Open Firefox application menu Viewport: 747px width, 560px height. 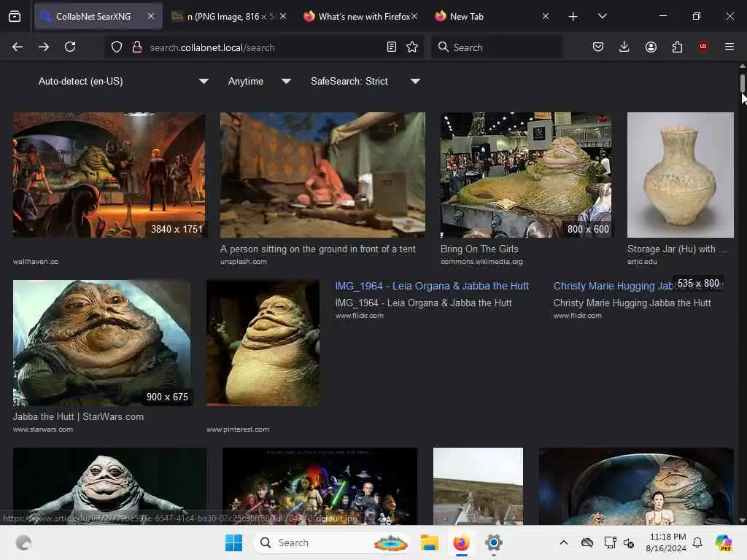point(729,47)
